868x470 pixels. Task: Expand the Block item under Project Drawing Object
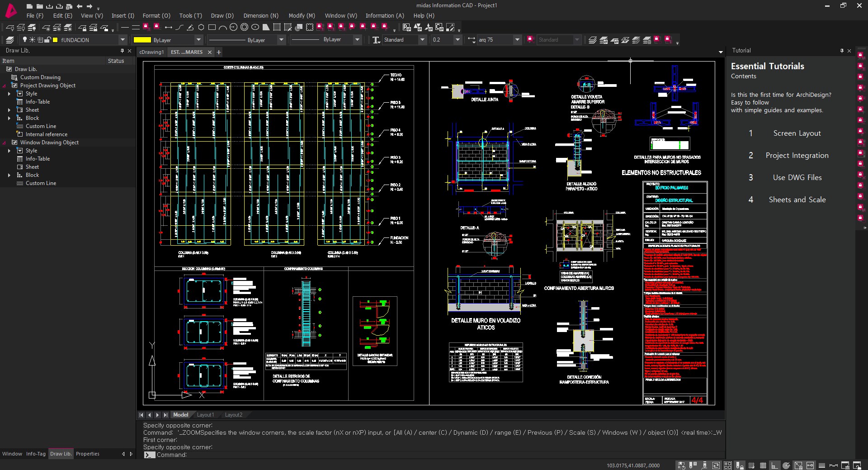[9, 118]
